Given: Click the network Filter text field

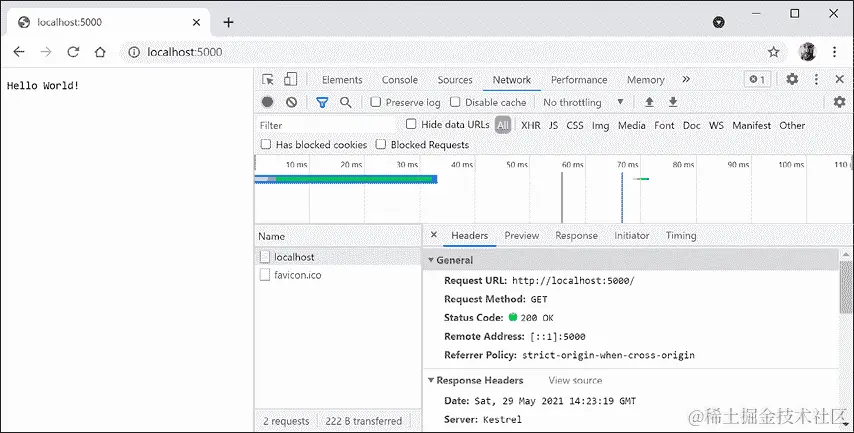Looking at the screenshot, I should coord(326,125).
